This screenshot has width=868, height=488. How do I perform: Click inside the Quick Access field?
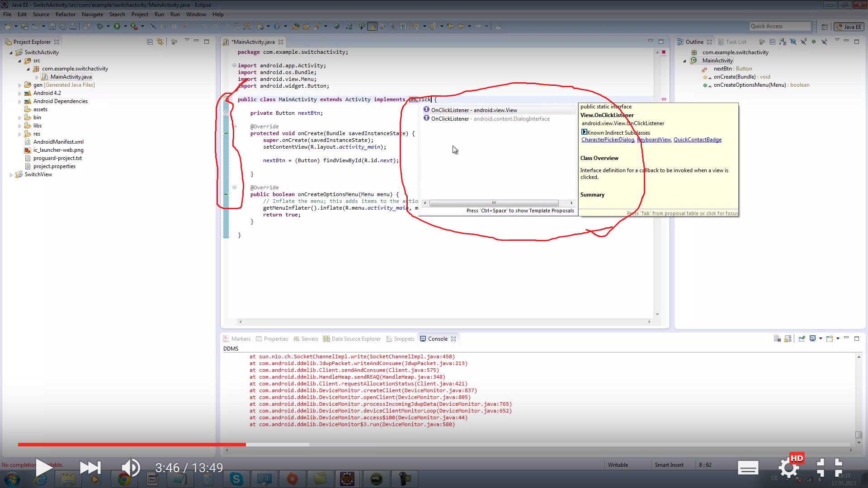point(780,26)
